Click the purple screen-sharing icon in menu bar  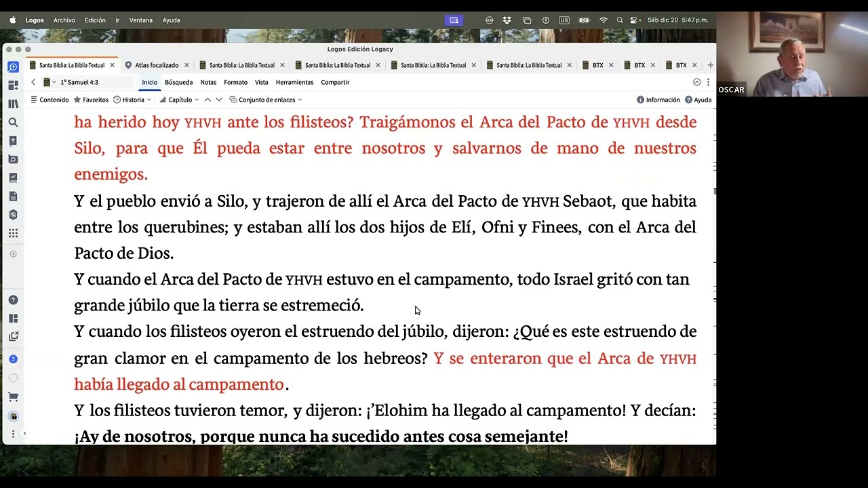pos(454,20)
